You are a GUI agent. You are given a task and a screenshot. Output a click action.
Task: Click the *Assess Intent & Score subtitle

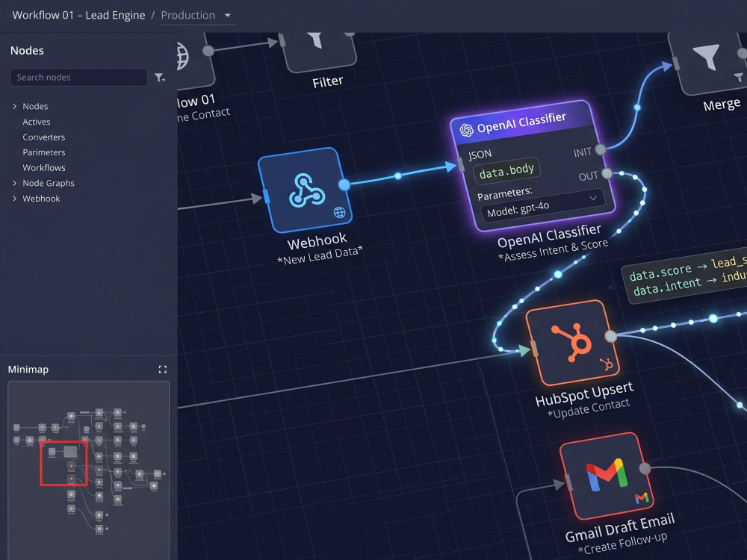click(553, 249)
